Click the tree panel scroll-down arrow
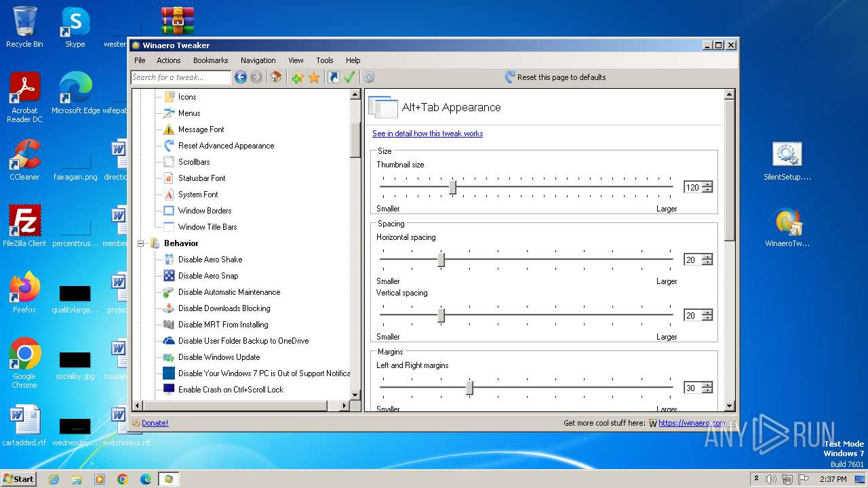The height and width of the screenshot is (488, 868). (x=355, y=394)
